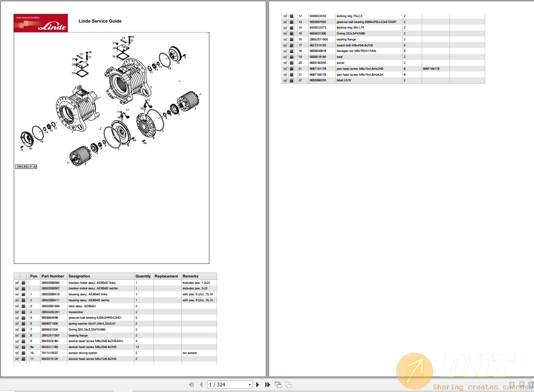Click 'with pos. 9 (2x) ,15,16' remark for position 1
This screenshot has width=534, height=392.
click(198, 294)
